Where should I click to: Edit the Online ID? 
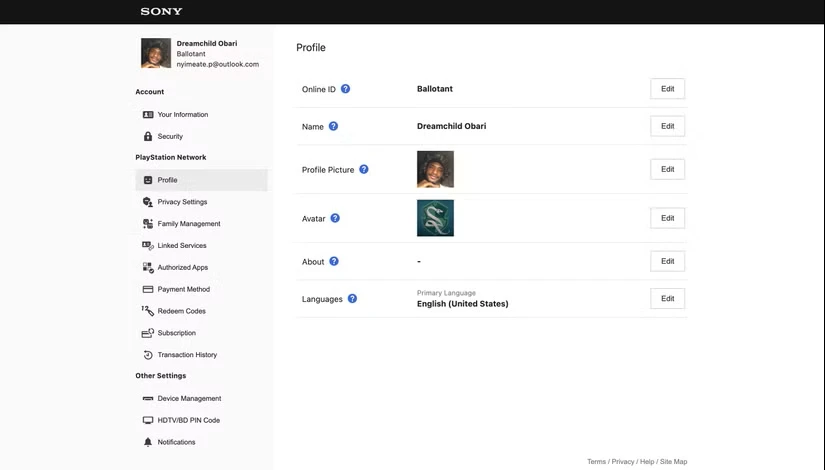667,89
